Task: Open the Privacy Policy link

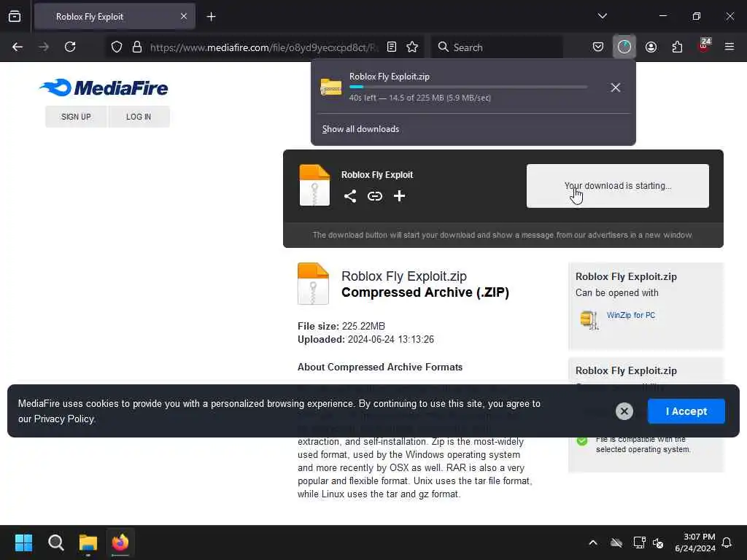Action: click(64, 419)
